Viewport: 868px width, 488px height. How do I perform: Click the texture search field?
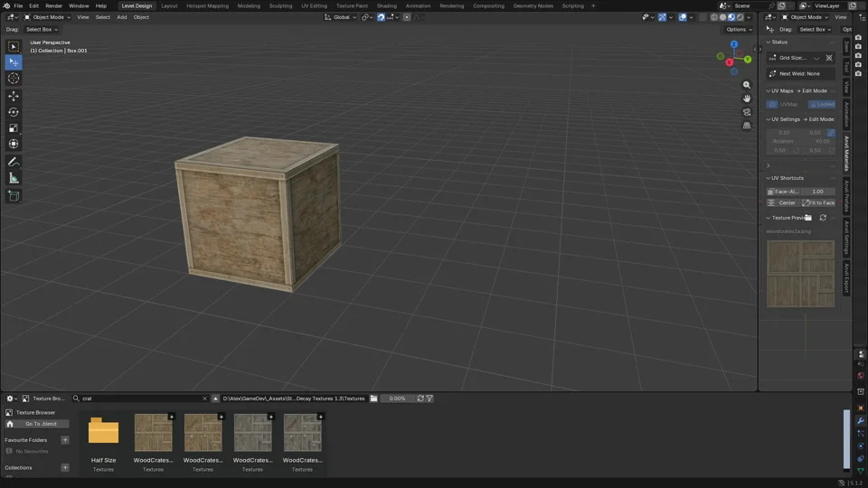tap(139, 399)
